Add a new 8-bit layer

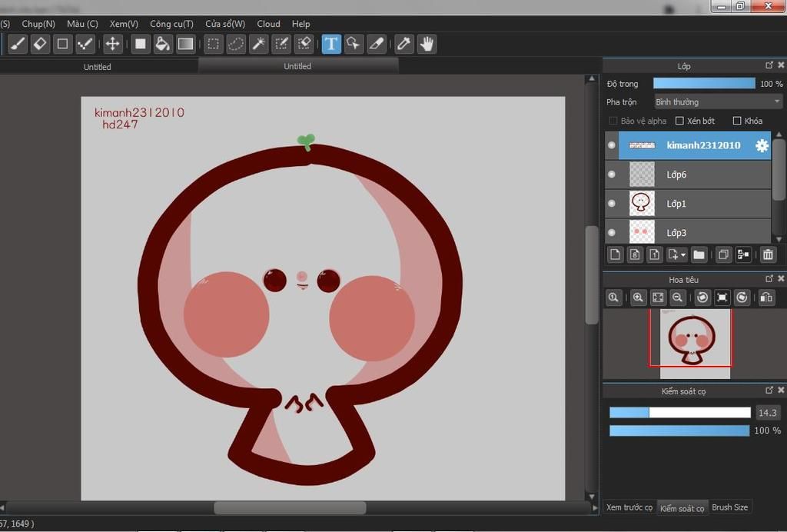(635, 255)
